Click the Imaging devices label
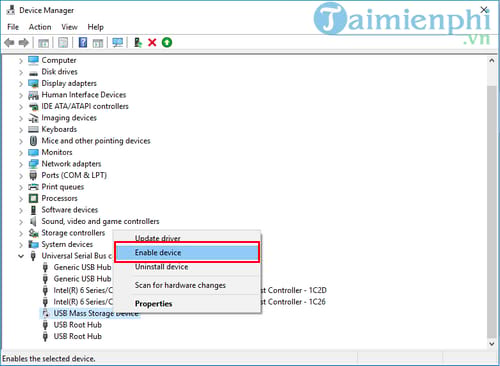The width and height of the screenshot is (500, 366). point(69,118)
